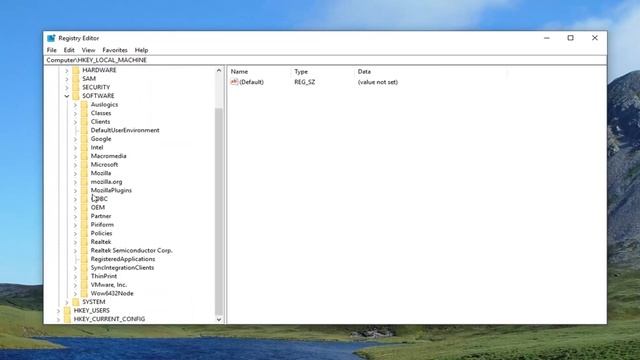Expand the Microsoft subkey

[76, 164]
